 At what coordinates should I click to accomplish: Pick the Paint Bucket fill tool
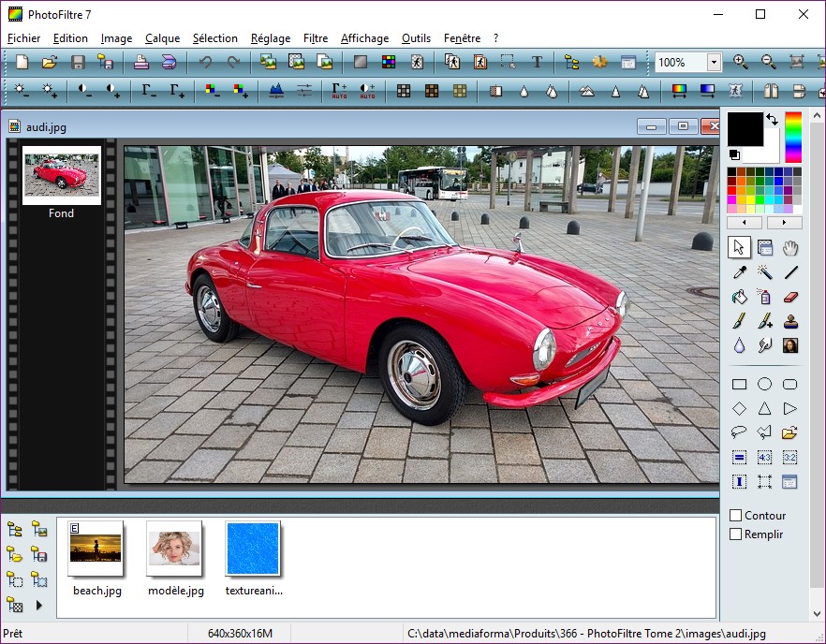(x=739, y=297)
